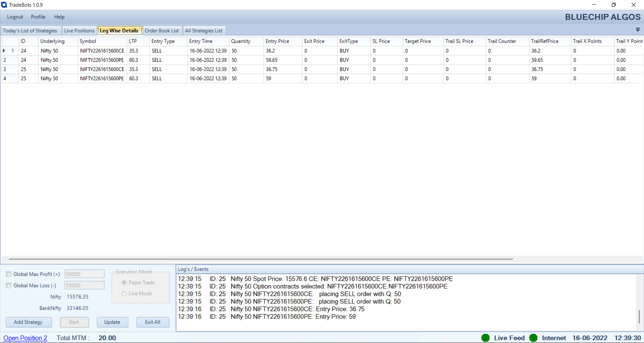
Task: Click the Add Strategy button
Action: pyautogui.click(x=29, y=322)
